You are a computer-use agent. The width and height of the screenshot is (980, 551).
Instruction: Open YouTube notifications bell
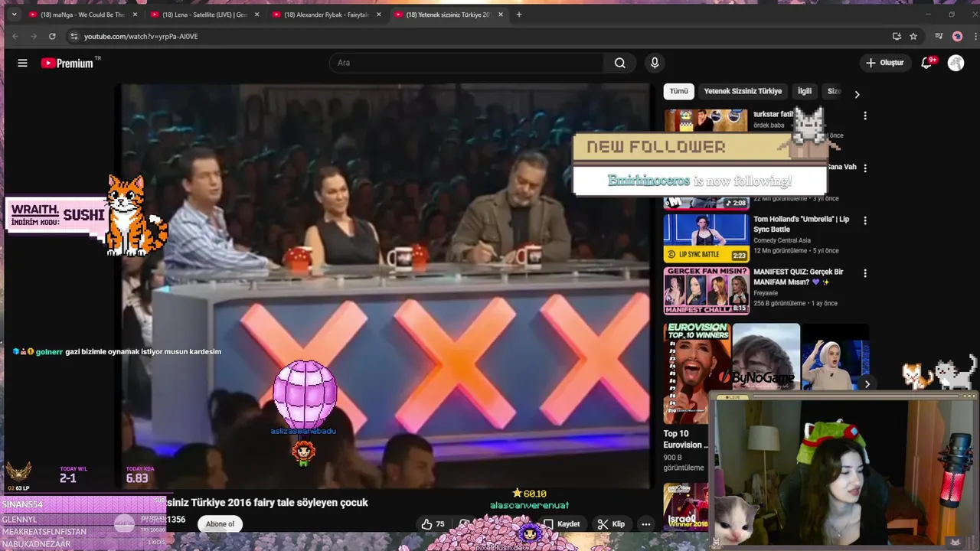[927, 63]
